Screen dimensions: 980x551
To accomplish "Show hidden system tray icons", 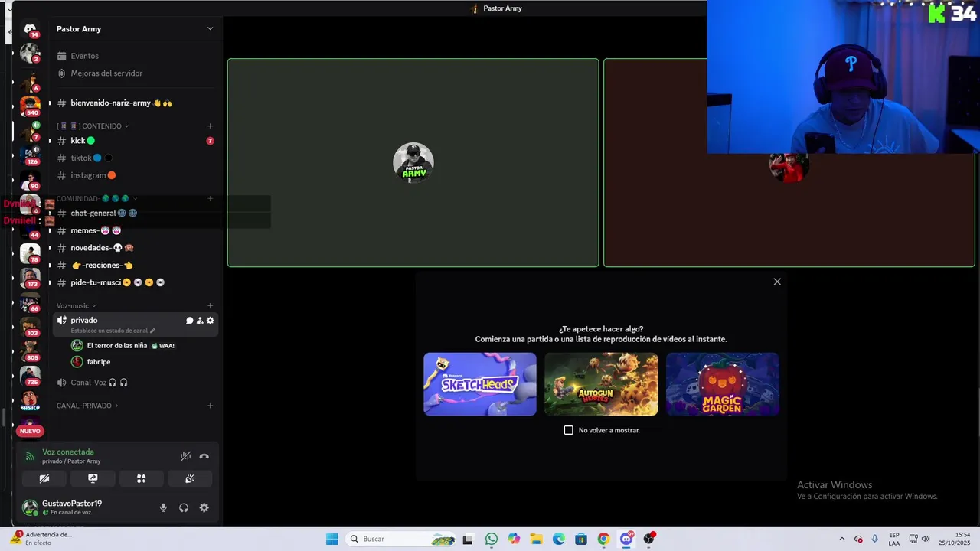I will pos(841,539).
